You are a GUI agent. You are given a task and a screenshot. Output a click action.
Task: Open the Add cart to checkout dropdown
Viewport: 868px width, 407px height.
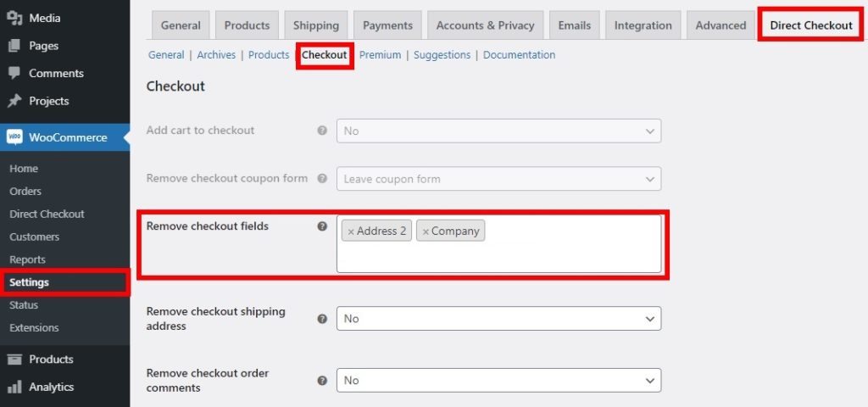[498, 131]
